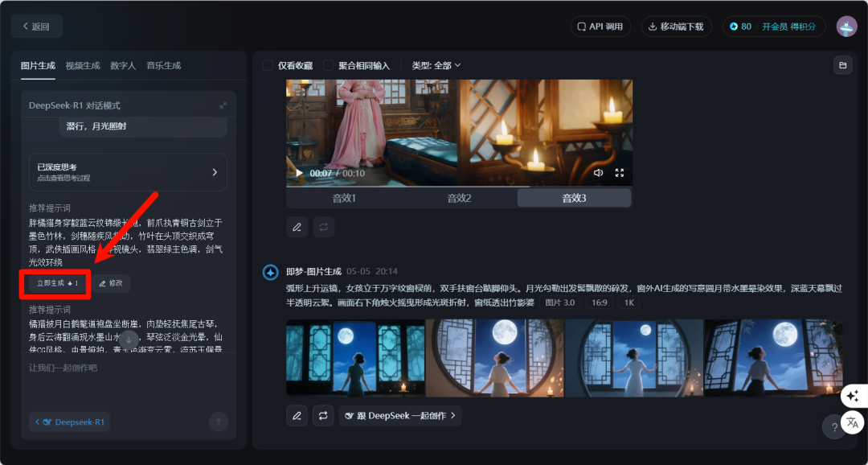This screenshot has width=868, height=465.
Task: Edit the image prompt with pencil icon
Action: tap(297, 415)
